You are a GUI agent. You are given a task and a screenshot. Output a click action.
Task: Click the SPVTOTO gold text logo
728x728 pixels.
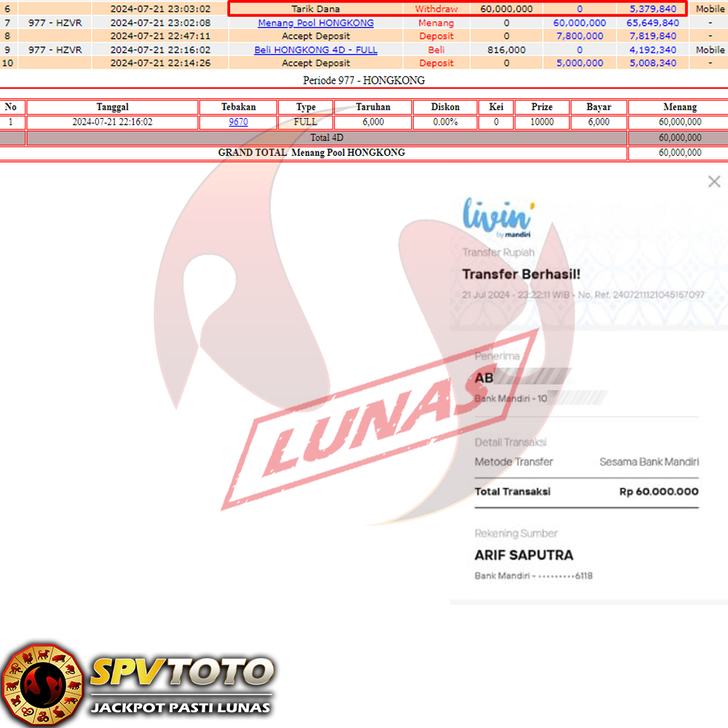tap(182, 671)
